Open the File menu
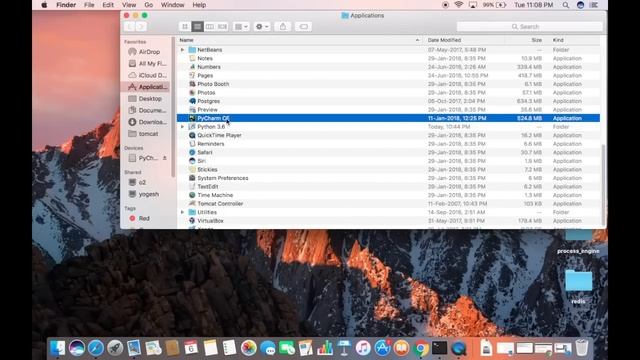Viewport: 640px width, 360px height. pyautogui.click(x=89, y=5)
